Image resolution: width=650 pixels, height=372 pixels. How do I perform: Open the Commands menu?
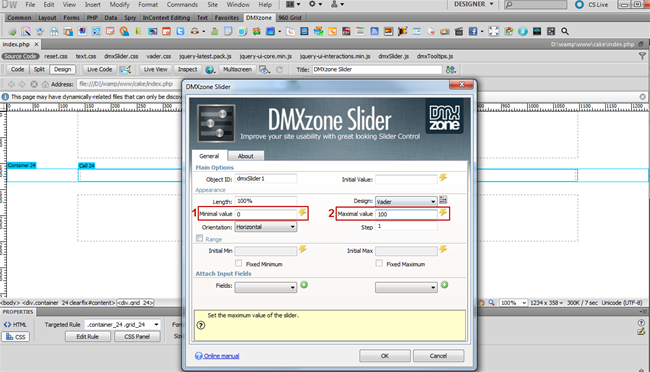tap(182, 5)
